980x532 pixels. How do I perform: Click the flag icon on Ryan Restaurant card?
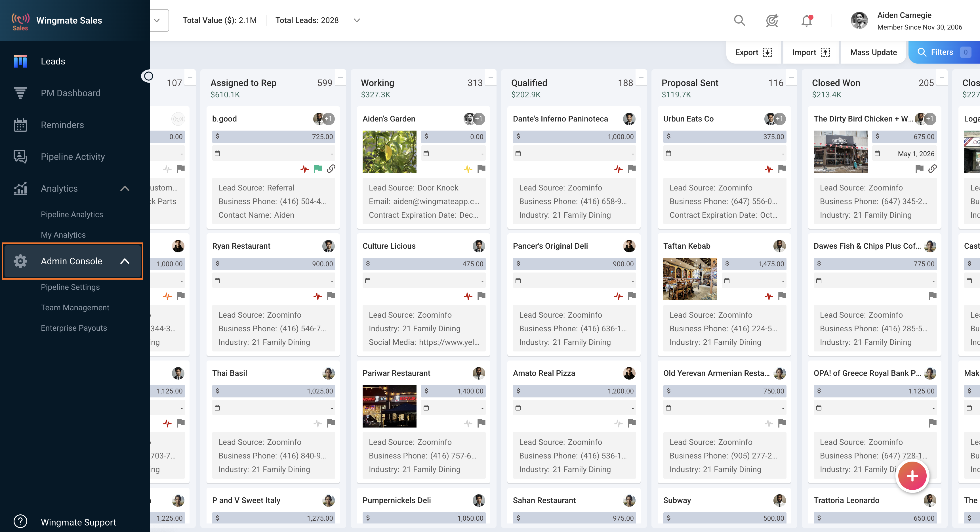pyautogui.click(x=331, y=296)
